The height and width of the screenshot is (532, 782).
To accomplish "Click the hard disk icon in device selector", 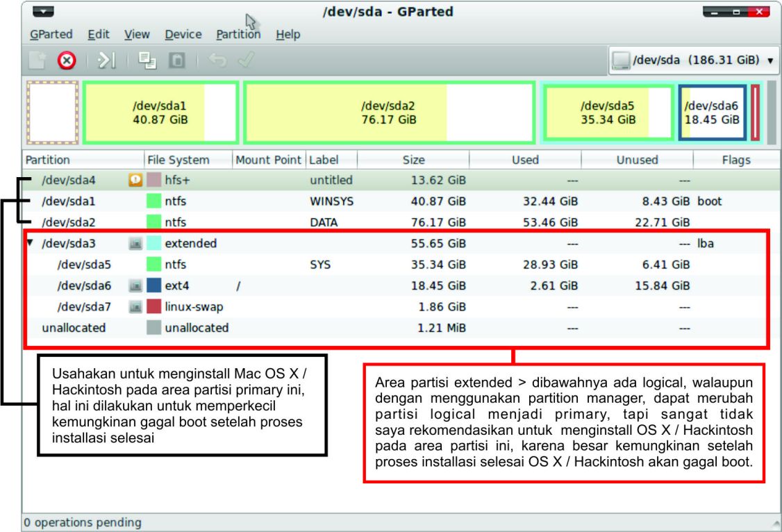I will pyautogui.click(x=621, y=60).
